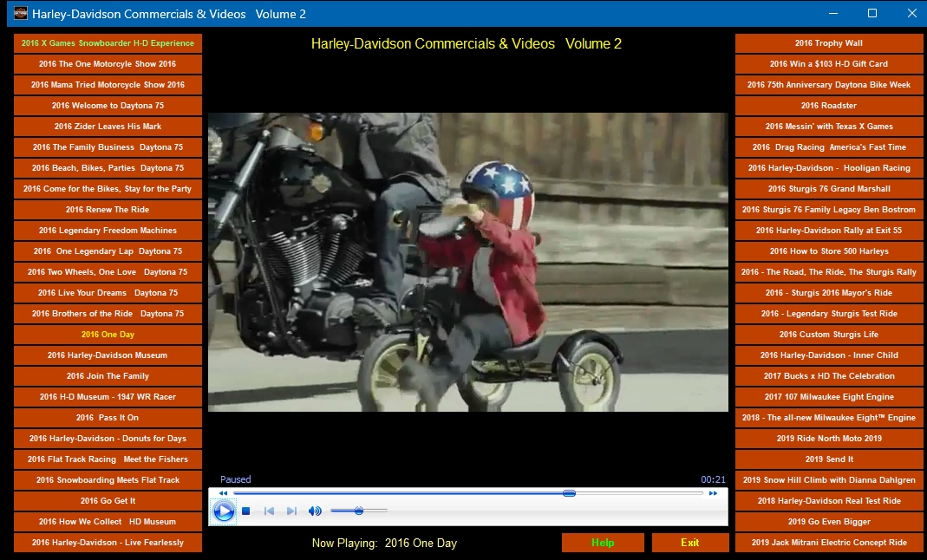927x560 pixels.
Task: Play 2016 - Legendary Sturgis Test Ride
Action: 829,313
